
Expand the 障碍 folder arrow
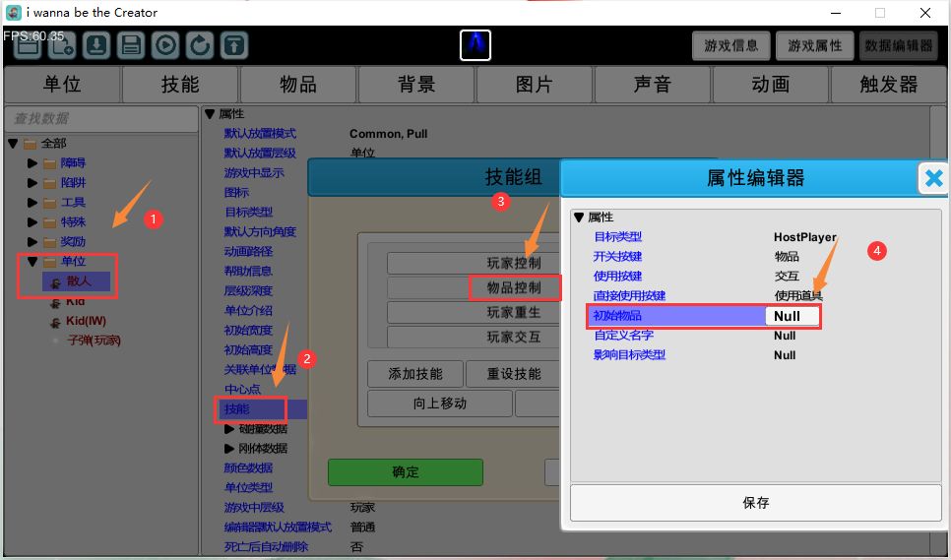point(32,163)
